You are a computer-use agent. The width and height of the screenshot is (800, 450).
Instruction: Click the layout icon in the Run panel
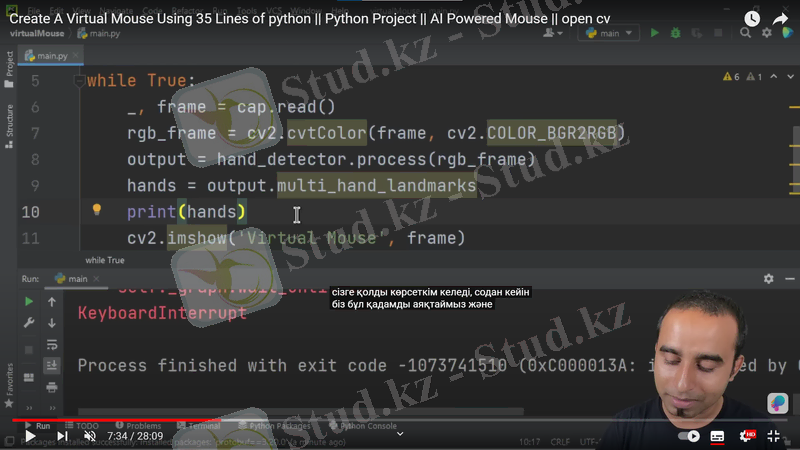tap(29, 378)
